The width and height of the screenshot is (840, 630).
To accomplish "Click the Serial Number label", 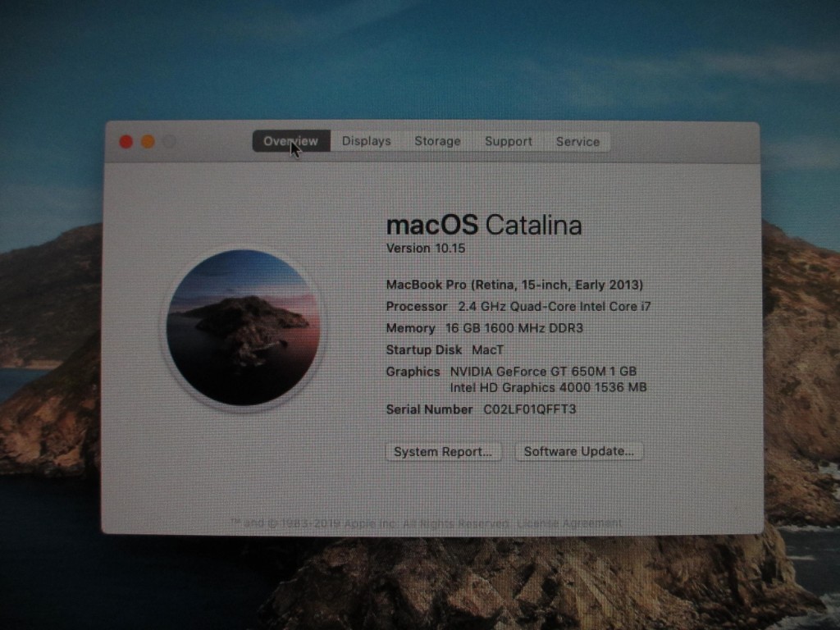I will 429,409.
